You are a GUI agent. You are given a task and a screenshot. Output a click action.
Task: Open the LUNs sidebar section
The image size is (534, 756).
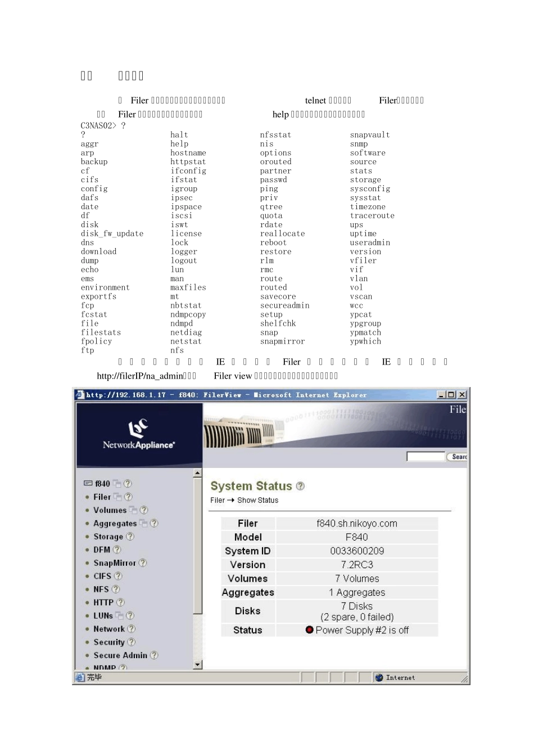coord(103,615)
